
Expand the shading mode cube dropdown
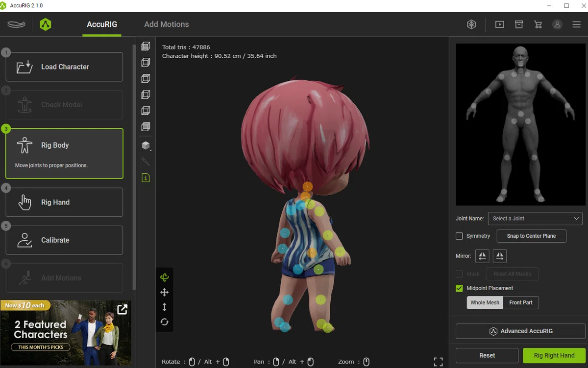[146, 145]
